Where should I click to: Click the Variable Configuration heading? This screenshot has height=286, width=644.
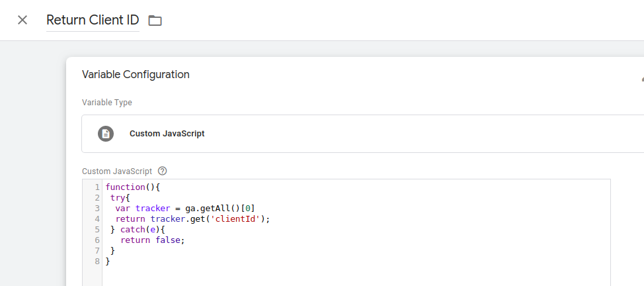point(136,75)
